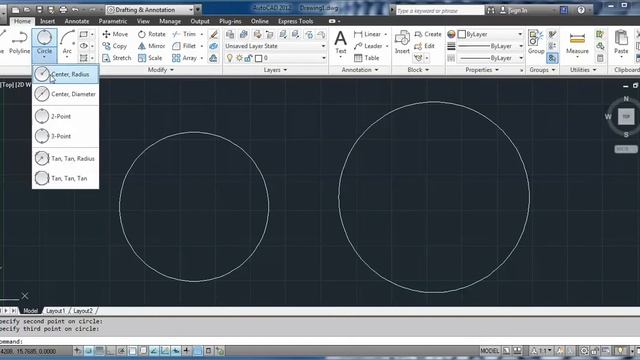Open Layer Properties manager icon
Viewport: 640px width, 360px height.
tap(230, 34)
